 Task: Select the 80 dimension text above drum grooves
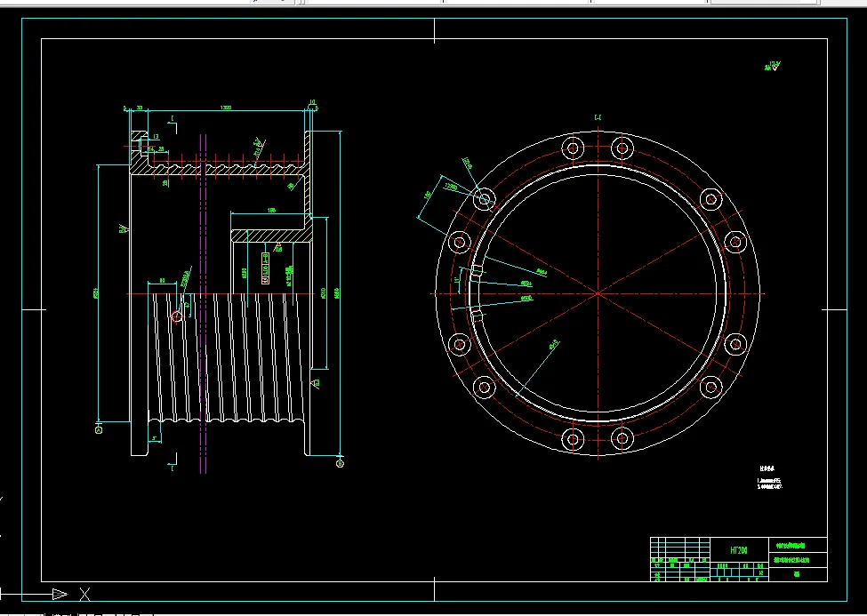pyautogui.click(x=162, y=281)
